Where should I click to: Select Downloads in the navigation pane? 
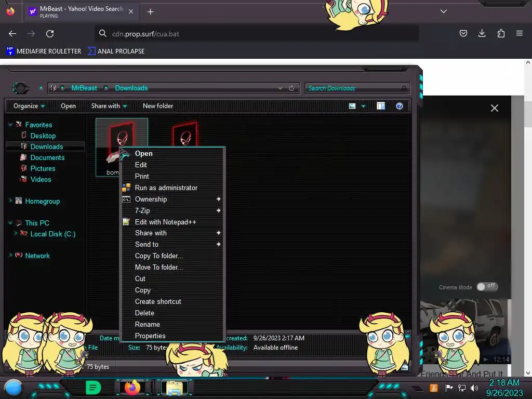[x=46, y=147]
